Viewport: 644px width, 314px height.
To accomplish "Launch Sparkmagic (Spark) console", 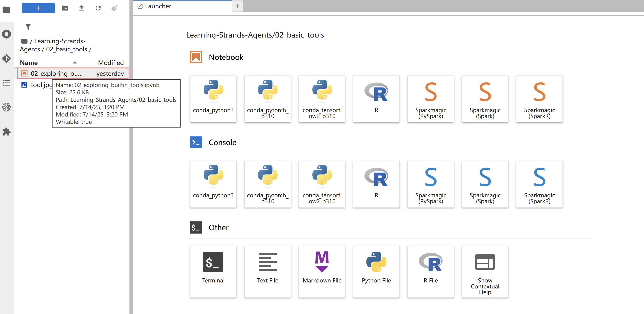I will (485, 184).
